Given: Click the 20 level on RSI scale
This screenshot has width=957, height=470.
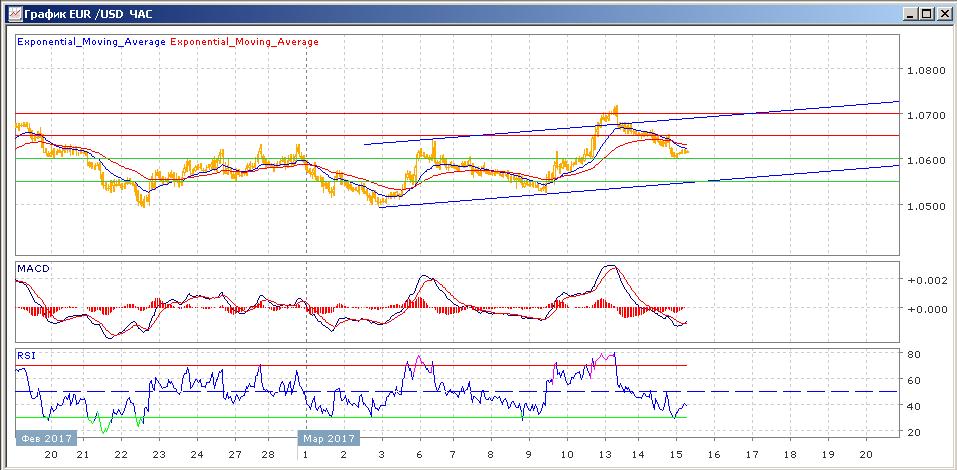Looking at the screenshot, I should coord(914,432).
